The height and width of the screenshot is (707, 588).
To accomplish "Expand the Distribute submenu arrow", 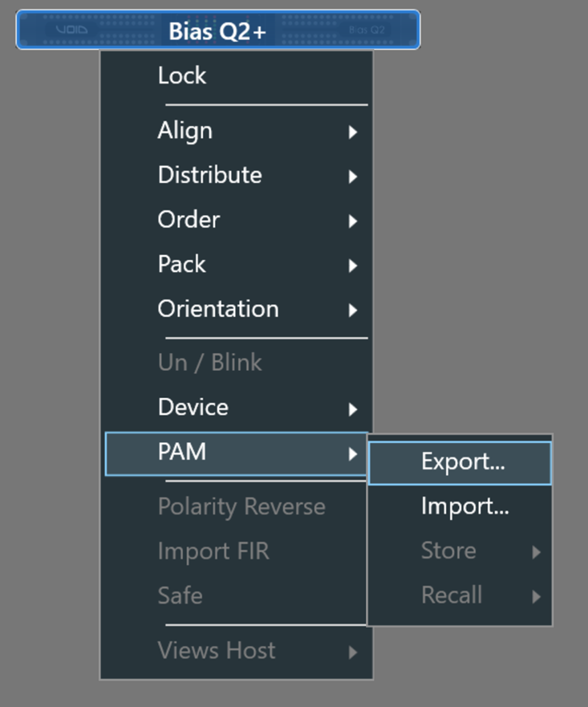I will tap(353, 177).
